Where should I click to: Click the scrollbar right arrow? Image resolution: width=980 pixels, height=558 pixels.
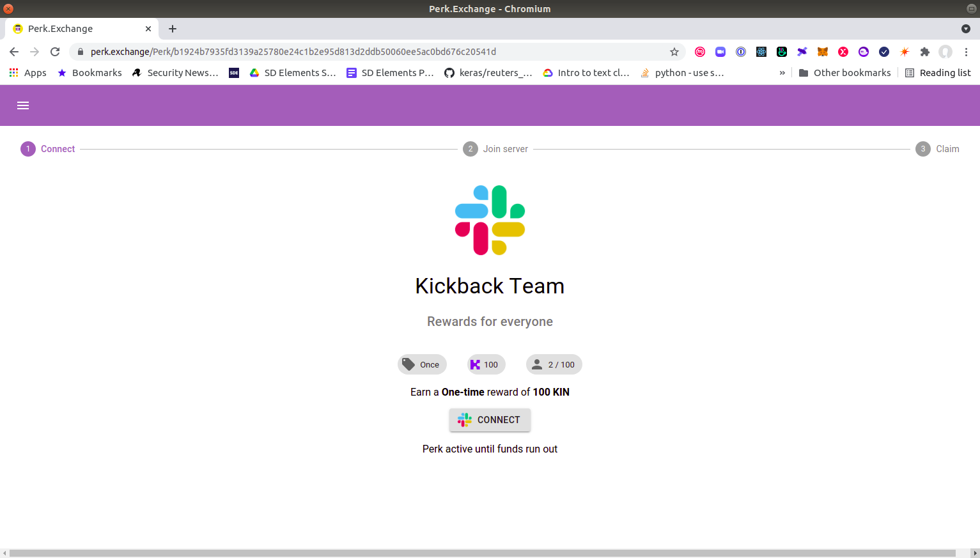(x=975, y=553)
